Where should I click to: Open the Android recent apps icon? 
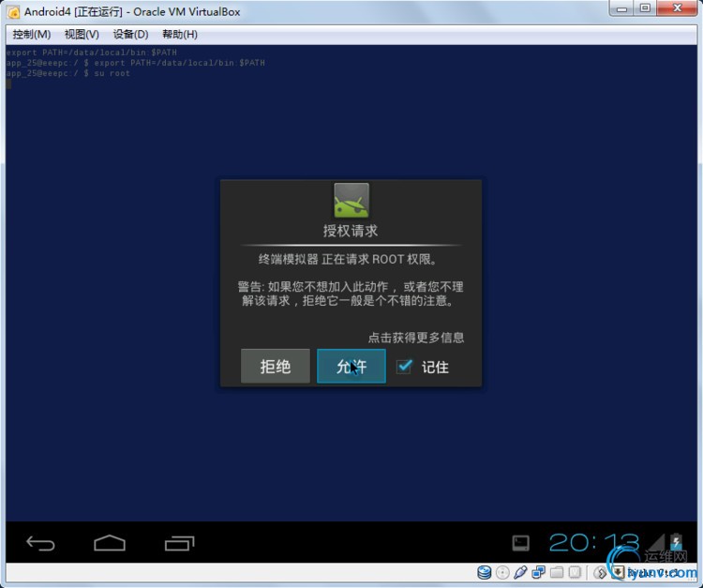[179, 543]
